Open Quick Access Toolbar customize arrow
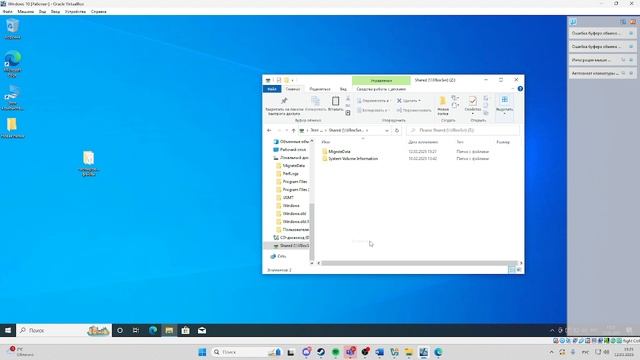 point(293,80)
